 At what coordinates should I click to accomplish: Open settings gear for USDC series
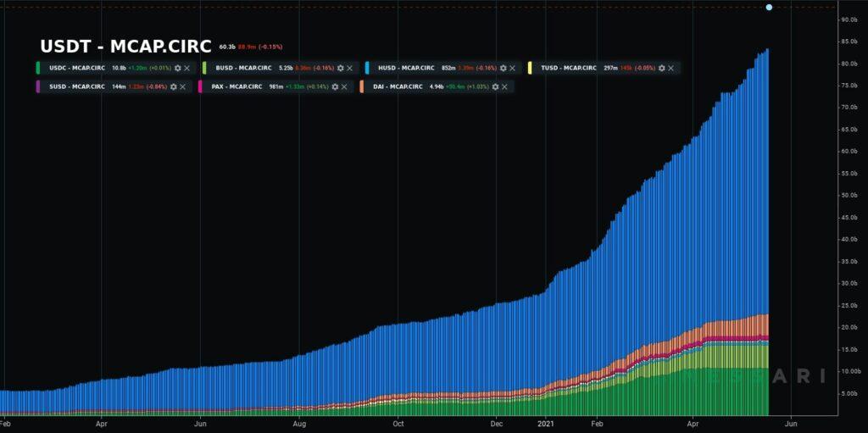pos(178,68)
